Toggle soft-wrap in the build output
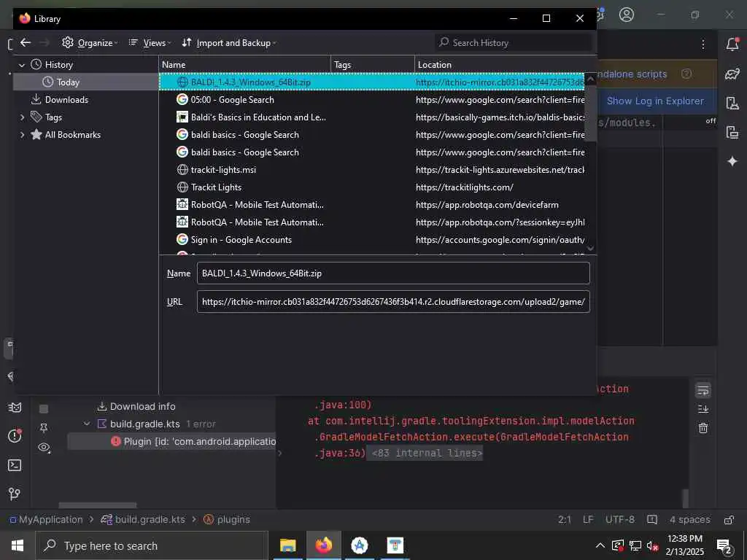This screenshot has width=747, height=560. [x=703, y=391]
